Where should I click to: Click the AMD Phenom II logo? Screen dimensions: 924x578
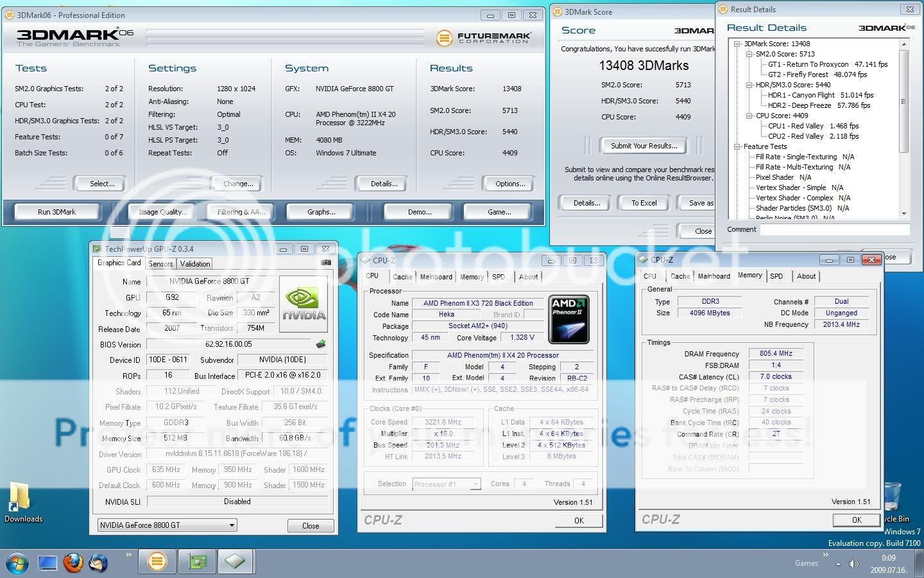[x=569, y=319]
